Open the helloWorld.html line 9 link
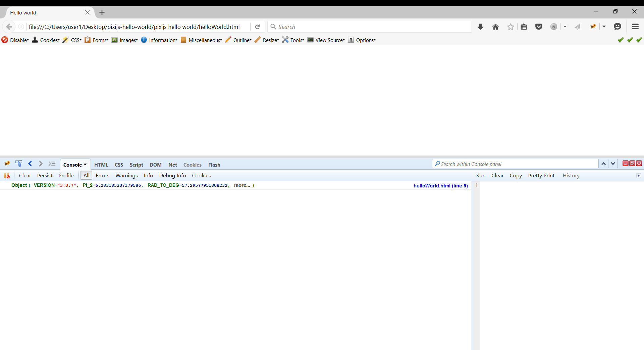644x350 pixels. (x=440, y=185)
